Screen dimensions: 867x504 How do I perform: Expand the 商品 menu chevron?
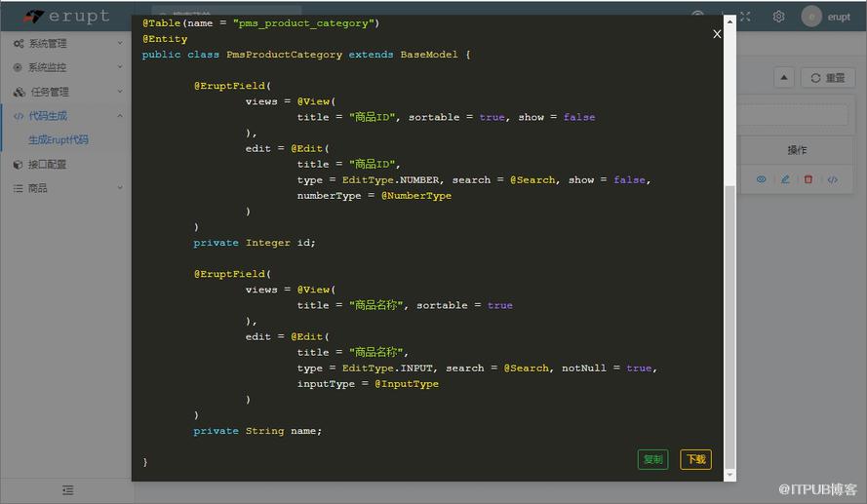pos(120,188)
